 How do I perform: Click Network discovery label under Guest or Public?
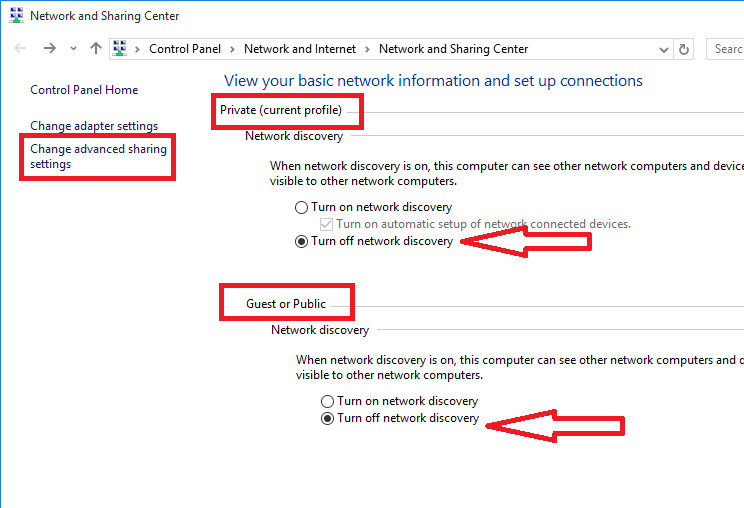320,330
